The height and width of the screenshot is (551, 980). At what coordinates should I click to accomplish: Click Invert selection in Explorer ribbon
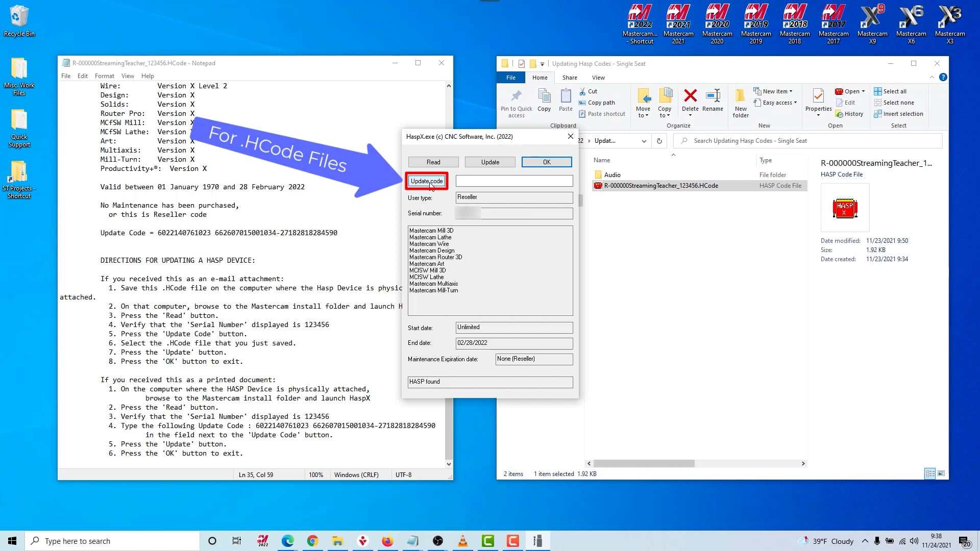point(898,114)
